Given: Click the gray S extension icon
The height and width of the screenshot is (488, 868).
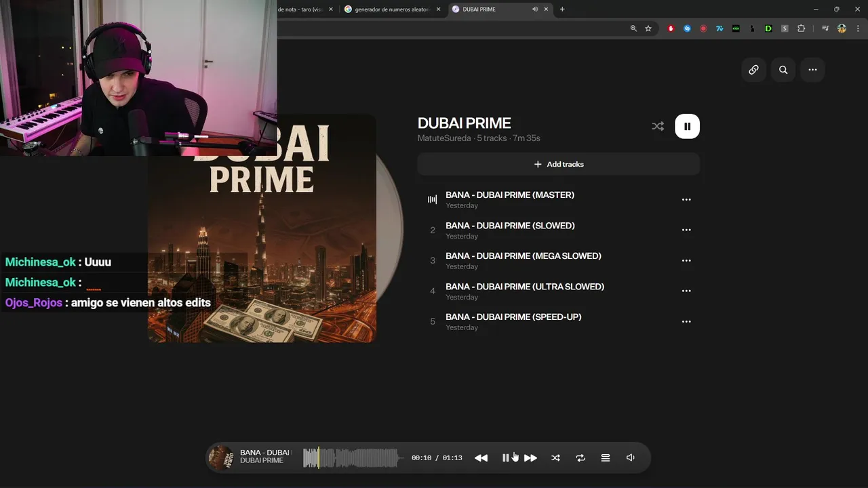Looking at the screenshot, I should [785, 28].
